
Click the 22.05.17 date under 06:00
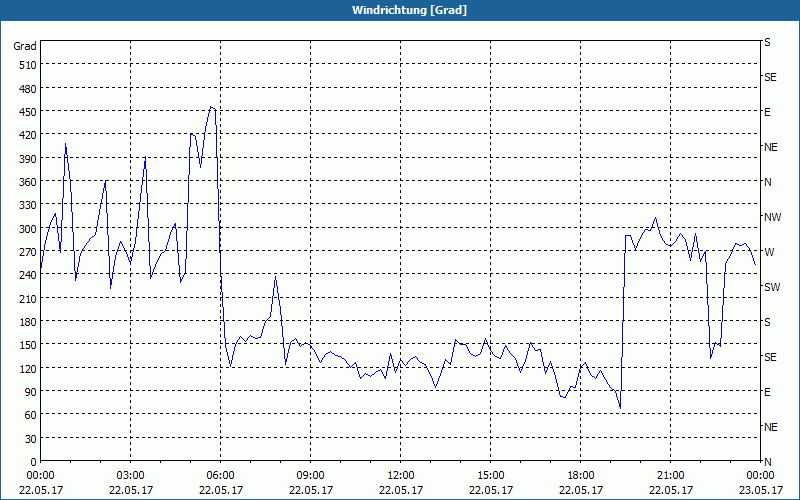[x=220, y=490]
